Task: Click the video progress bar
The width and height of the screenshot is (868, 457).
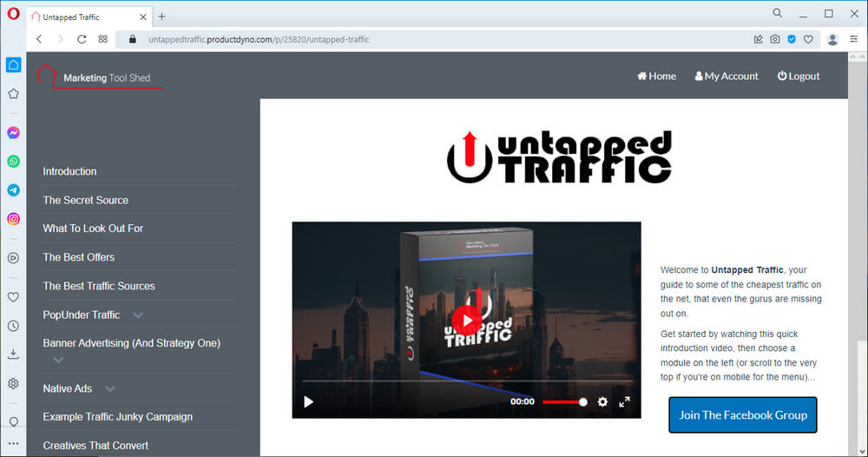Action: (467, 381)
